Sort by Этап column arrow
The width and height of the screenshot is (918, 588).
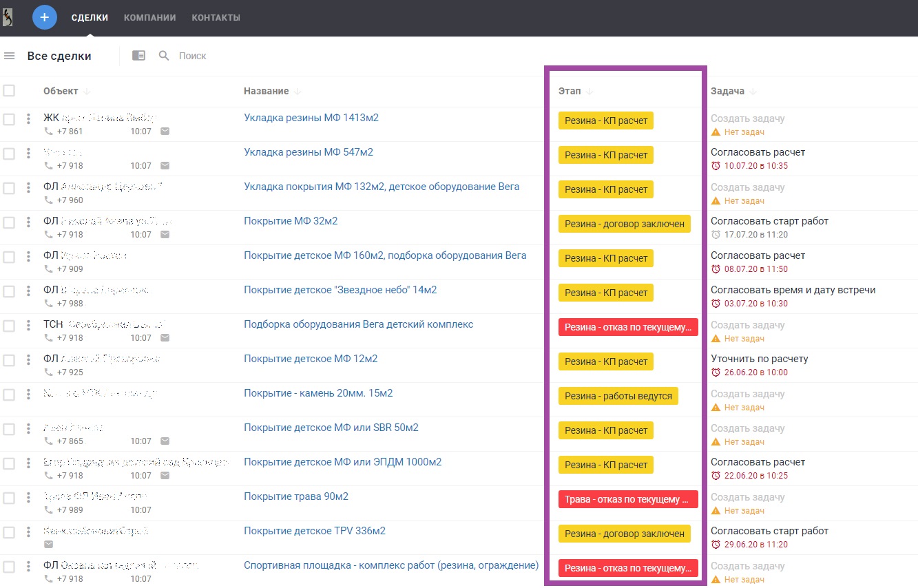[x=590, y=92]
